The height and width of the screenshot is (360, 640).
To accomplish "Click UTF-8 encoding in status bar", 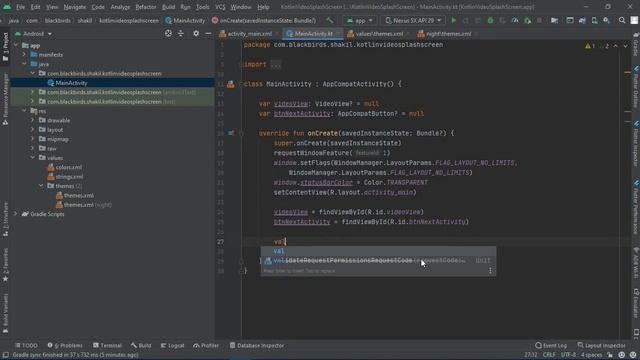I will (568, 355).
